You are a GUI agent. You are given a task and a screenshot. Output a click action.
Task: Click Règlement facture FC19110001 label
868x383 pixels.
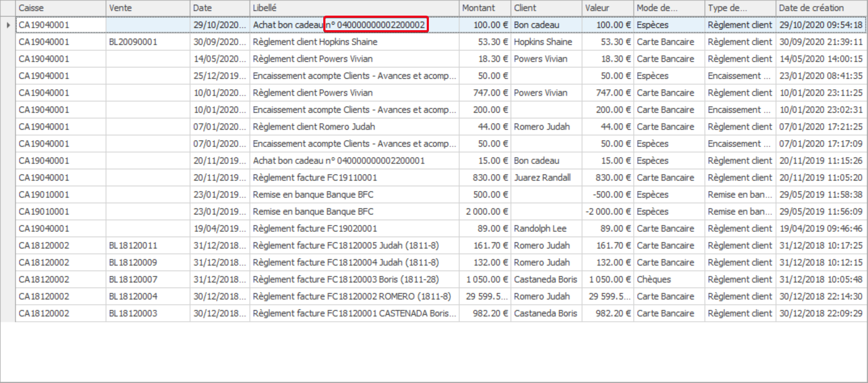pyautogui.click(x=315, y=178)
